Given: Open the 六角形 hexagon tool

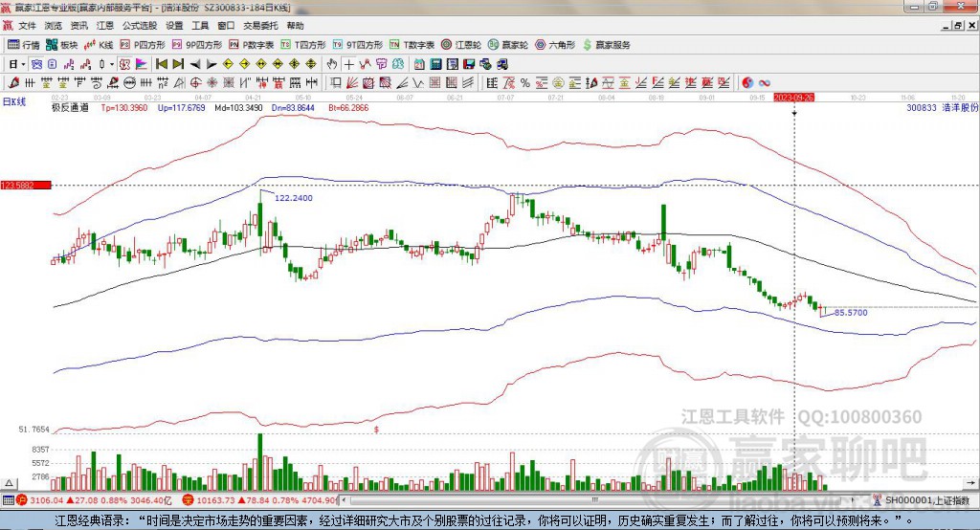Looking at the screenshot, I should coord(555,45).
